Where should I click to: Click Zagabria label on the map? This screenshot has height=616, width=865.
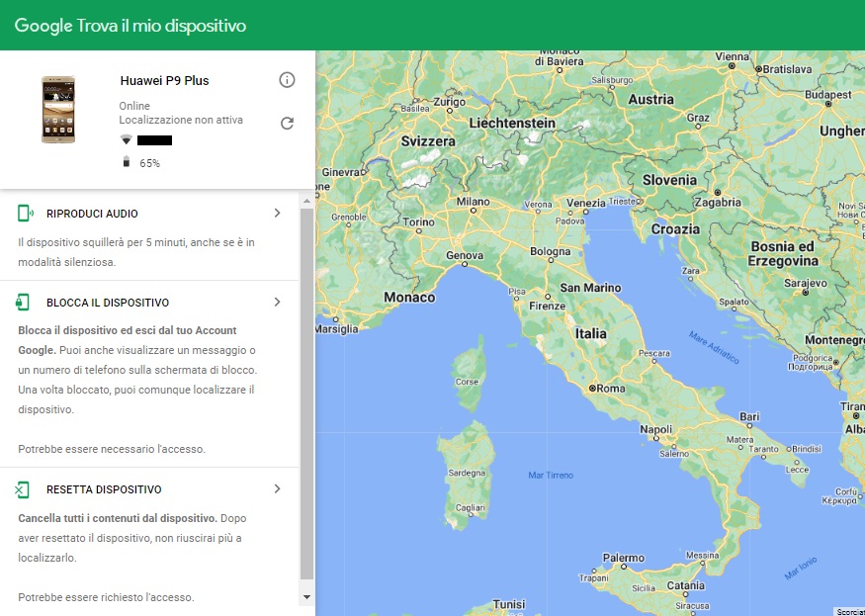[x=718, y=203]
